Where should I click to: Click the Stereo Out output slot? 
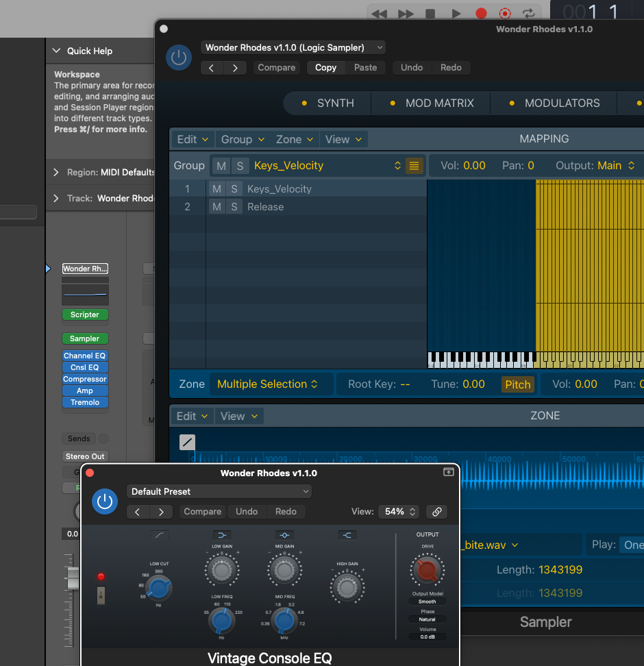[x=85, y=456]
